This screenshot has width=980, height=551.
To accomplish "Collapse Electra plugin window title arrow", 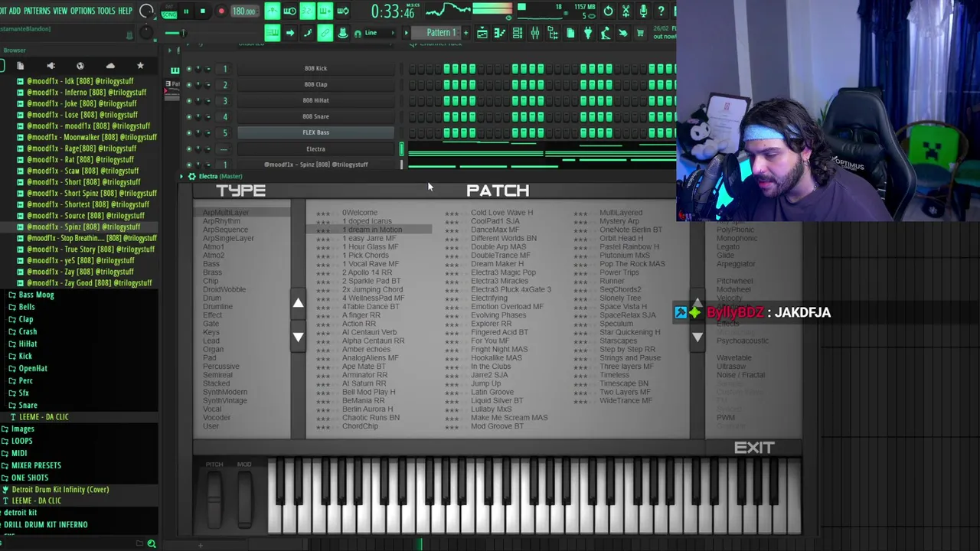I will pyautogui.click(x=181, y=176).
